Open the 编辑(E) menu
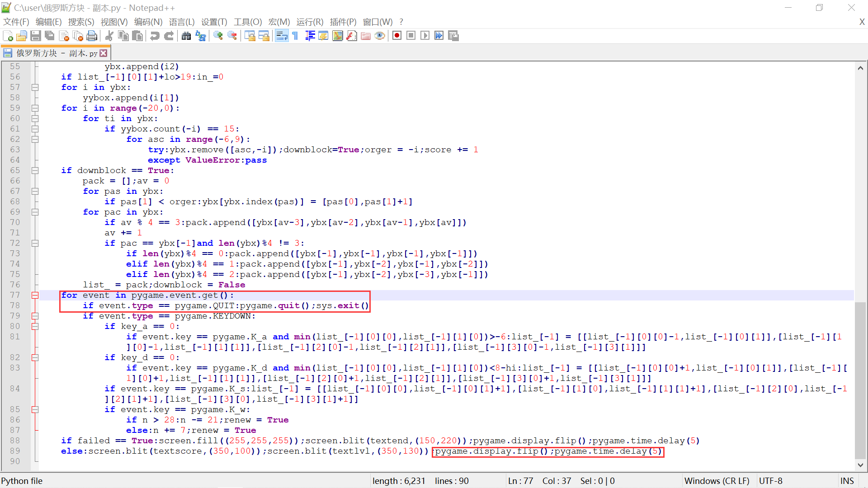This screenshot has width=868, height=488. point(48,22)
